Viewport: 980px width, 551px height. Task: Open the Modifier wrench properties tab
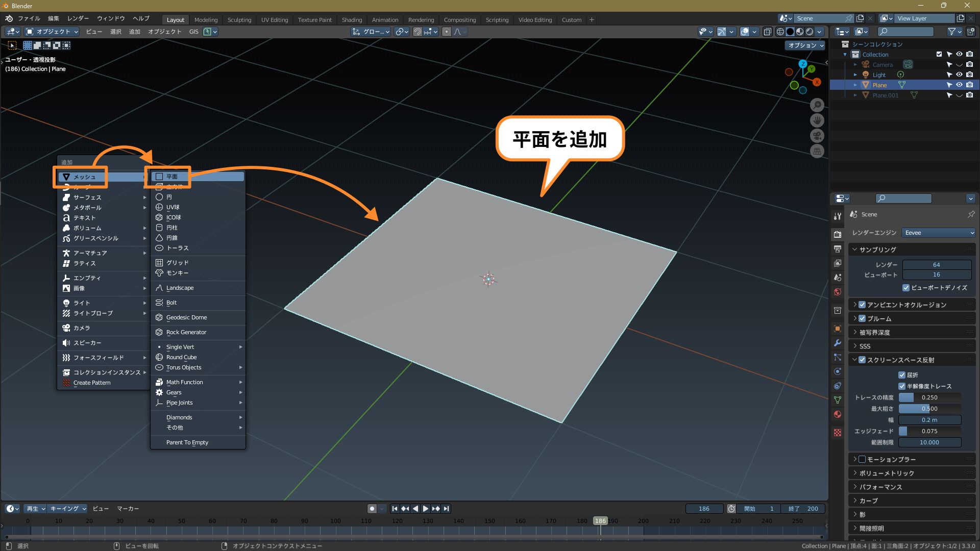pyautogui.click(x=838, y=343)
